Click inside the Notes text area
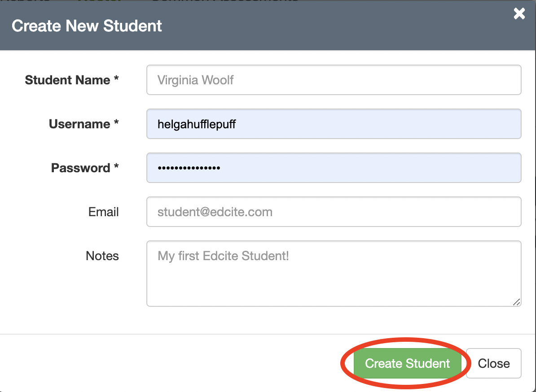The width and height of the screenshot is (536, 392). (x=334, y=274)
